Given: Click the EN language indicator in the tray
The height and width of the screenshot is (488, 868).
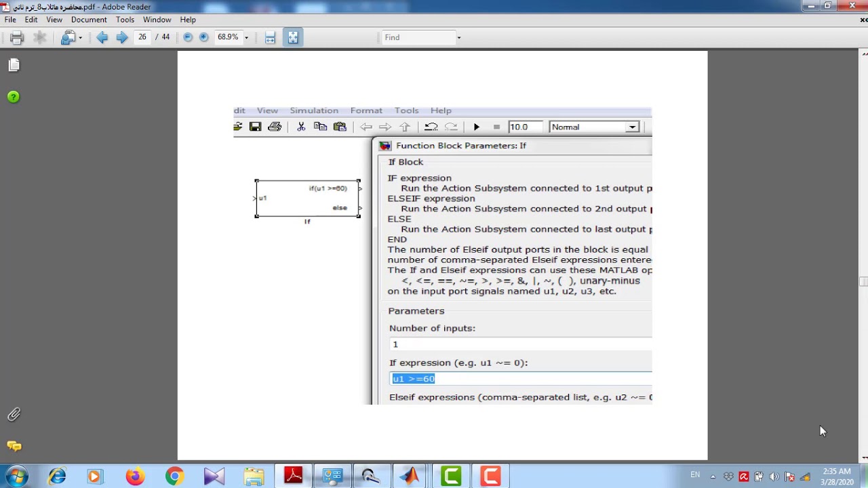Looking at the screenshot, I should [695, 474].
